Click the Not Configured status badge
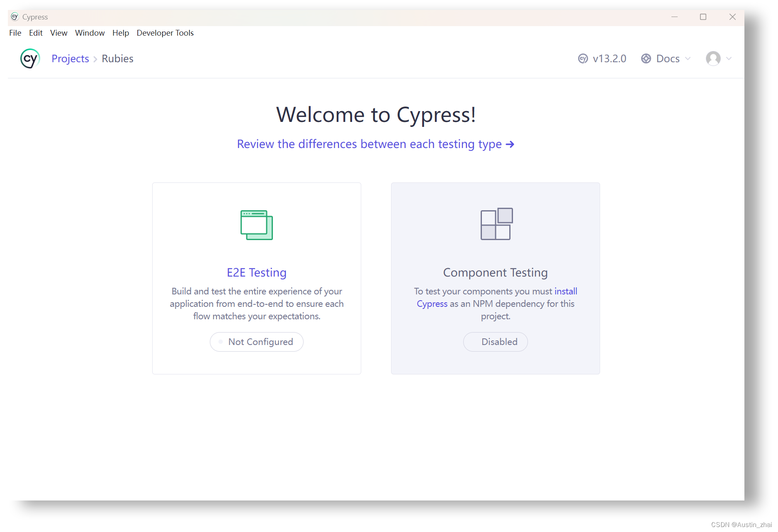 coord(257,342)
